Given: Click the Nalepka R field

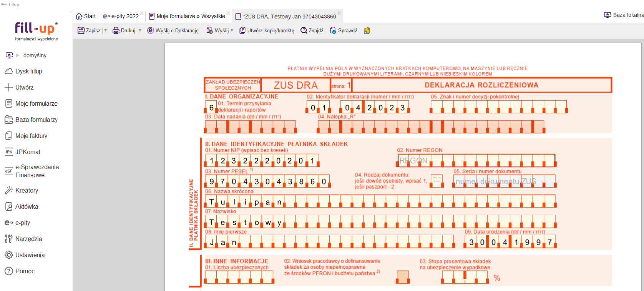Looking at the screenshot, I should [x=431, y=126].
